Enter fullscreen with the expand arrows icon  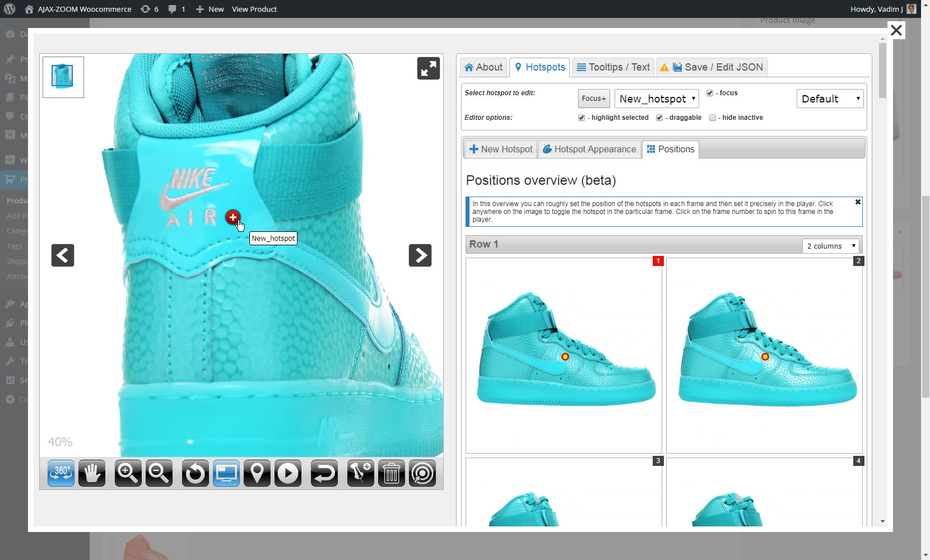[x=429, y=68]
